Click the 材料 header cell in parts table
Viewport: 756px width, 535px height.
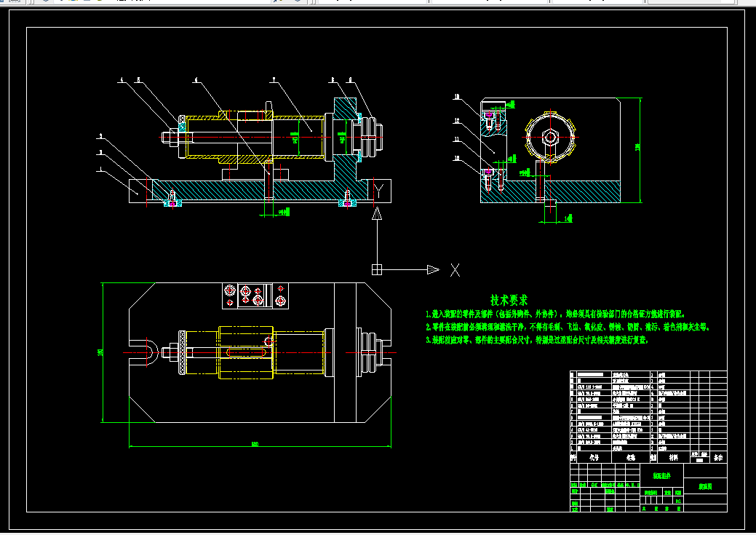click(x=674, y=457)
